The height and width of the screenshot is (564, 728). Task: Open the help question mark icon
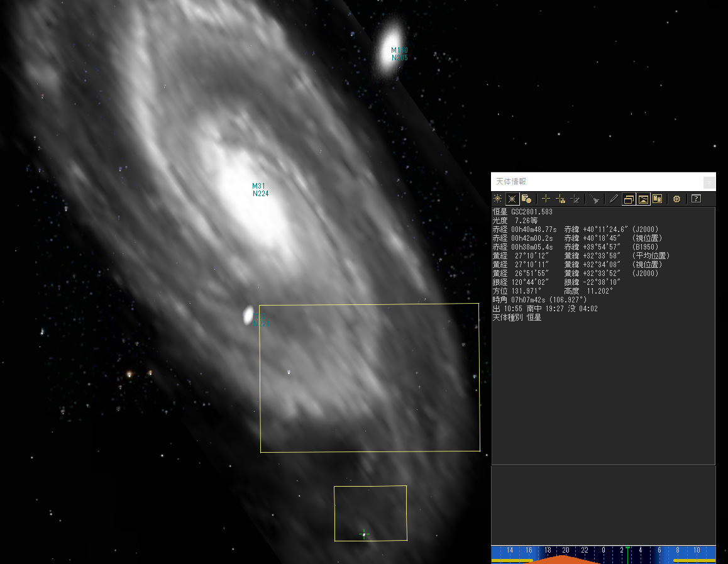pos(696,199)
